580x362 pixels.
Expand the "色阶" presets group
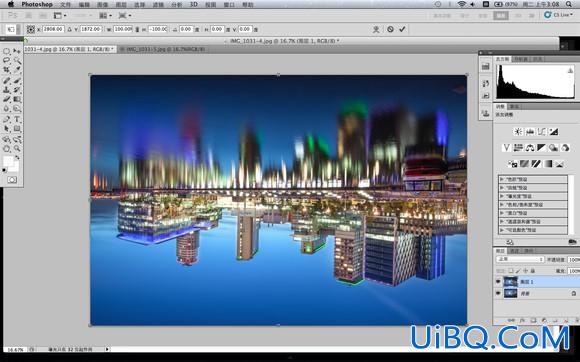[533, 179]
